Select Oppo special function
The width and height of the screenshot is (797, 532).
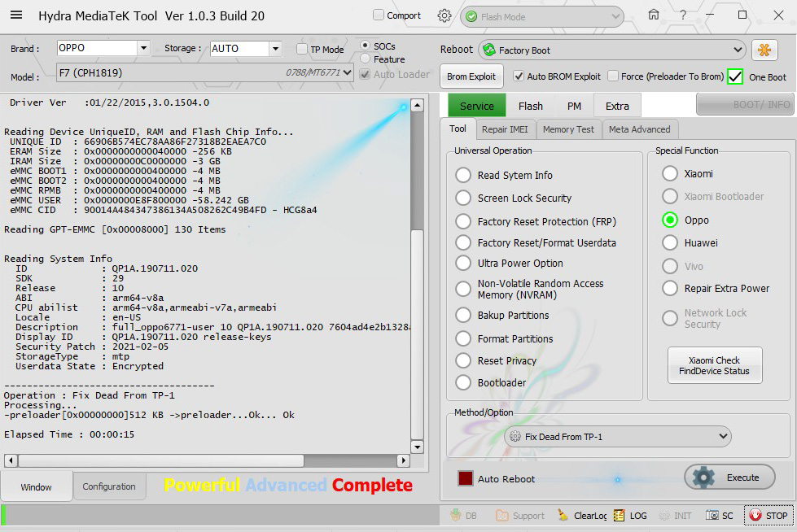(670, 220)
